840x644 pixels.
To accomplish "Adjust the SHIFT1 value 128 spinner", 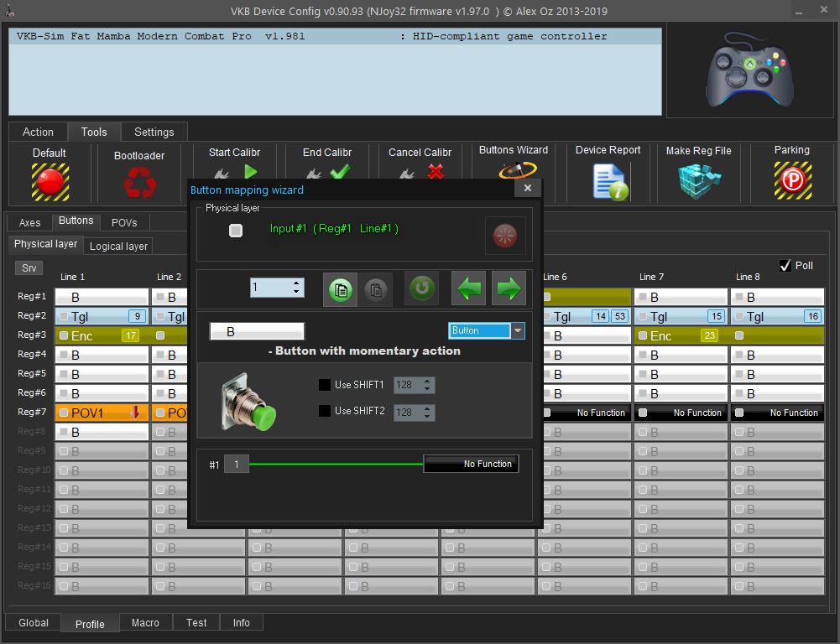I will pyautogui.click(x=414, y=385).
